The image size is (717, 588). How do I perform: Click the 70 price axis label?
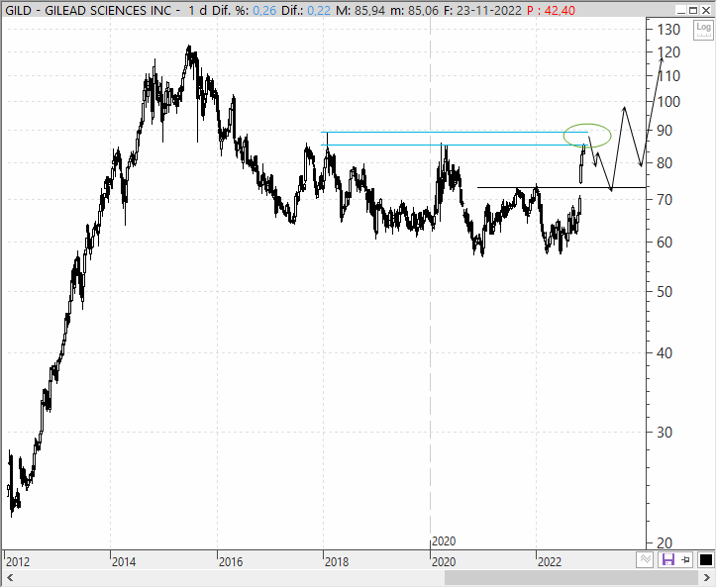click(x=665, y=200)
